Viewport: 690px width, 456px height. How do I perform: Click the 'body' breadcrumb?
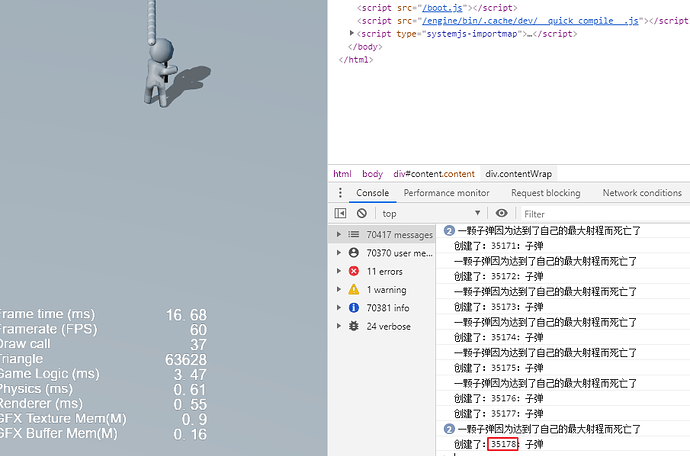[x=372, y=174]
